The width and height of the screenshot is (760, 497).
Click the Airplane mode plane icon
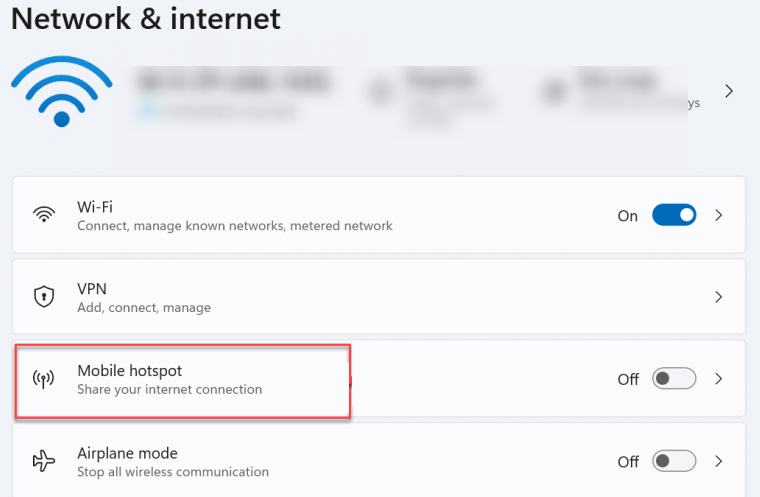44,461
